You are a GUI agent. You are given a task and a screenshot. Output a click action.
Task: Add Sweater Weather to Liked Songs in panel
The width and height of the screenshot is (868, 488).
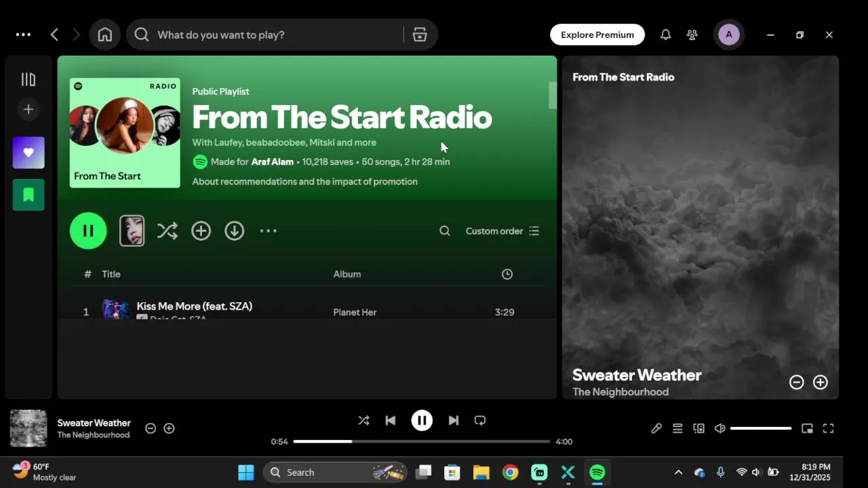coord(821,382)
